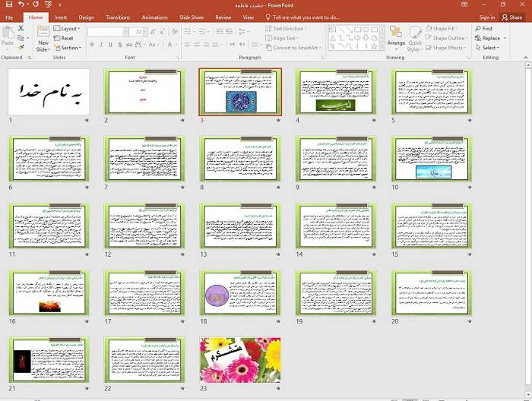Screen dimensions: 532x401
Task: Click the Replace button
Action: click(x=489, y=38)
